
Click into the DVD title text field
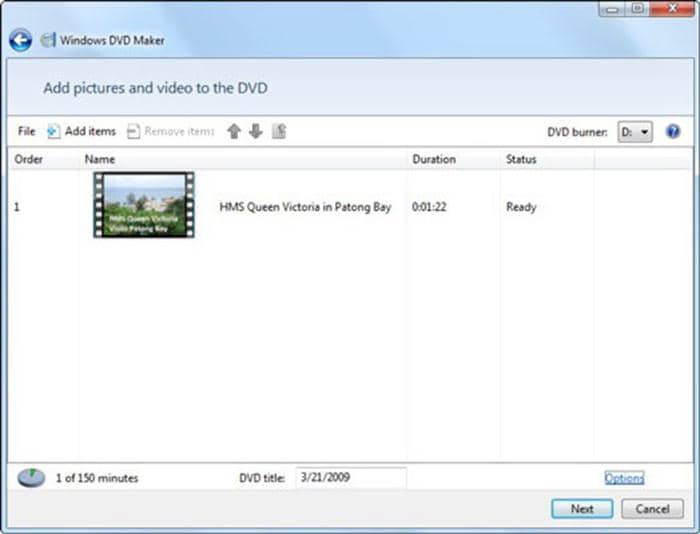[x=350, y=478]
